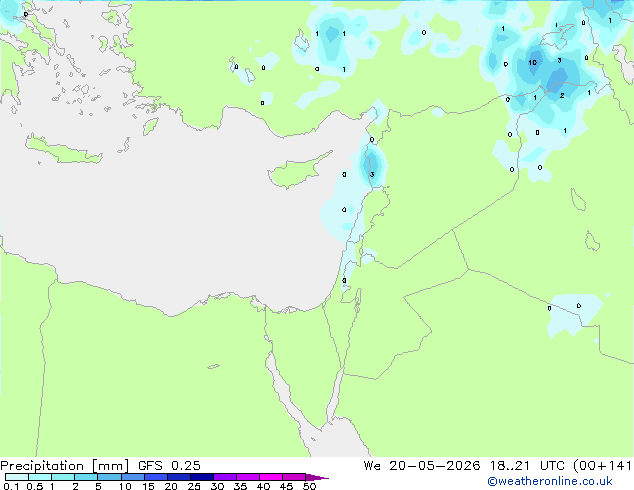The image size is (634, 490).
Task: Click the 1–2 mm legend color swatch
Action: coord(63,477)
